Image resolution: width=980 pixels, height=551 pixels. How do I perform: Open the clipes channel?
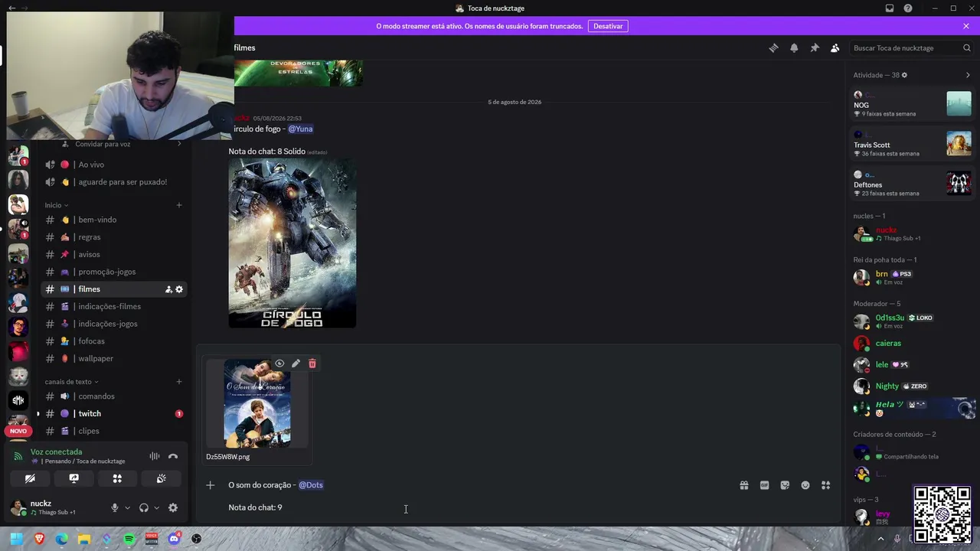coord(113,431)
